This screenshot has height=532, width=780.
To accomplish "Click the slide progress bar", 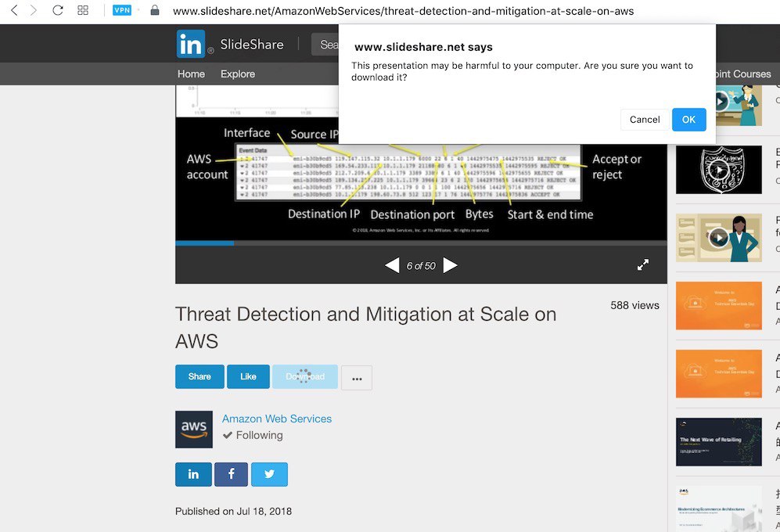I will coord(421,243).
